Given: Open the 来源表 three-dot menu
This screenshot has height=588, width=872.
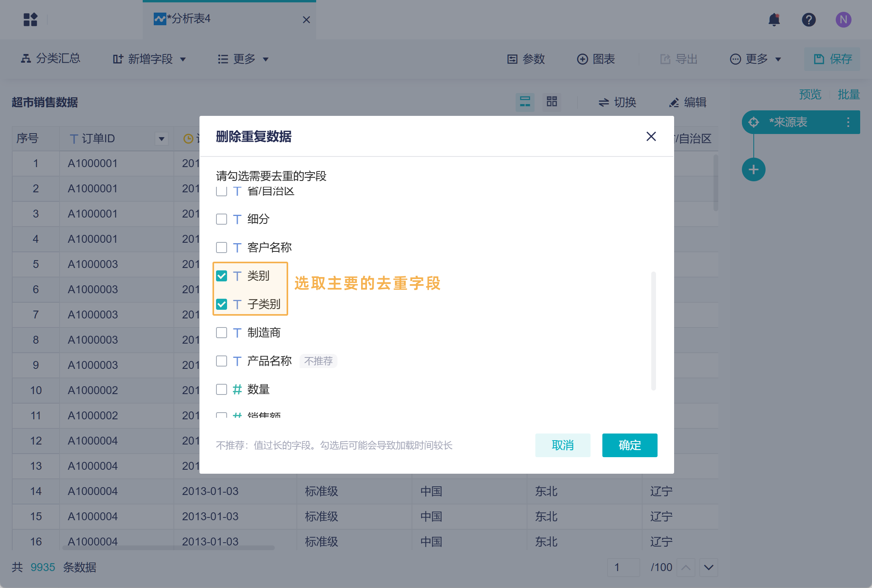Looking at the screenshot, I should [x=848, y=122].
